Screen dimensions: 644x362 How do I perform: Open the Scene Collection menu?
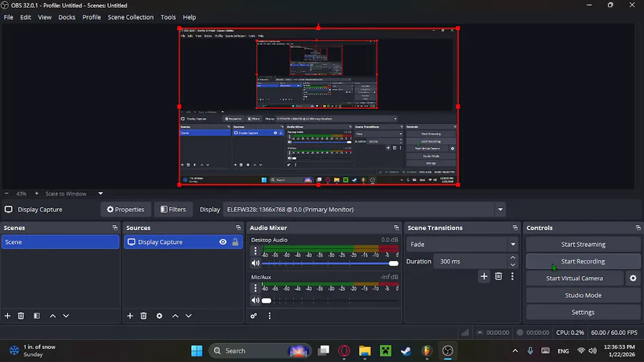[131, 17]
